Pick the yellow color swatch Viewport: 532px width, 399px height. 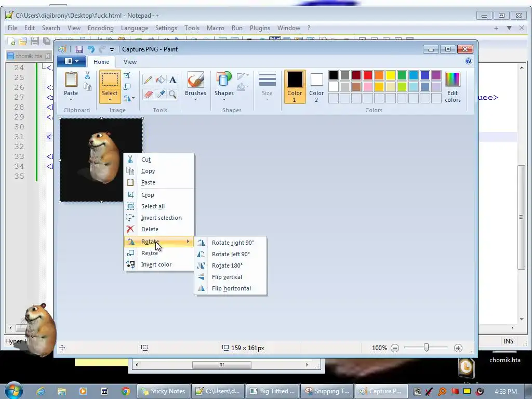[x=391, y=75]
